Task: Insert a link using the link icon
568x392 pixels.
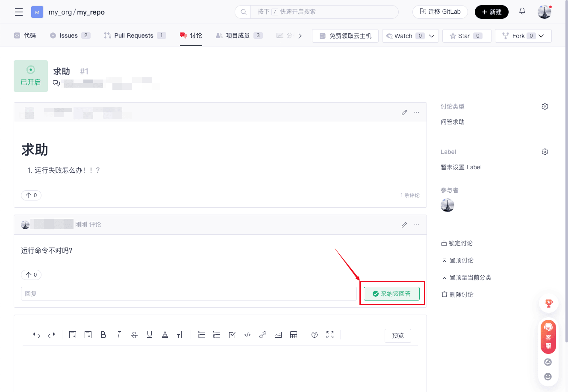Action: coord(263,335)
